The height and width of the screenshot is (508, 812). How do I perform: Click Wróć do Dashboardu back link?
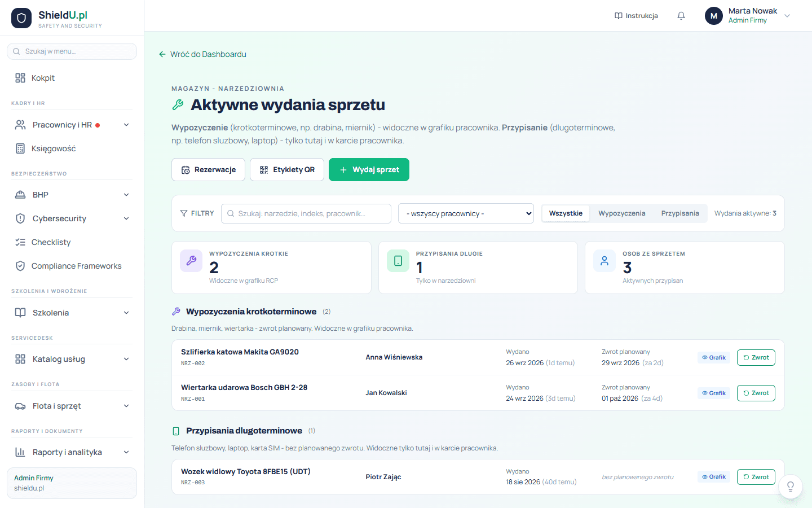point(202,54)
